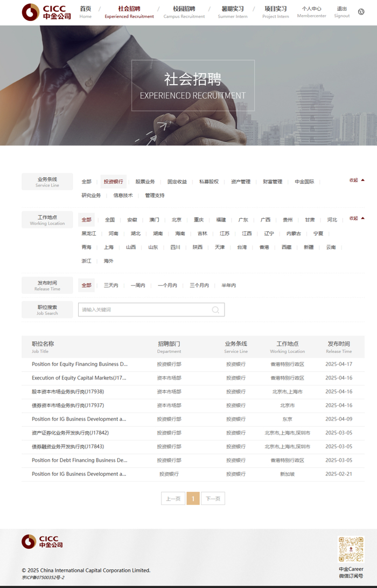The width and height of the screenshot is (377, 588).
Task: Filter by 股票业务 service line
Action: tap(145, 182)
